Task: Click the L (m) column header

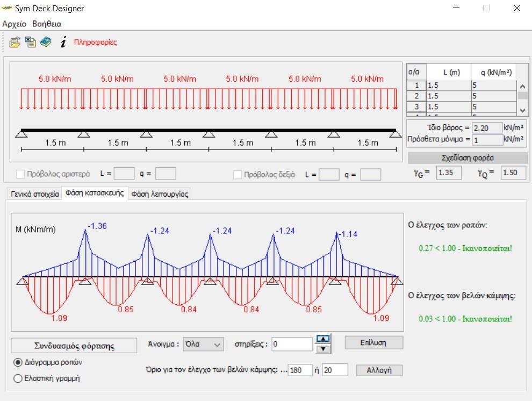Action: tap(449, 72)
